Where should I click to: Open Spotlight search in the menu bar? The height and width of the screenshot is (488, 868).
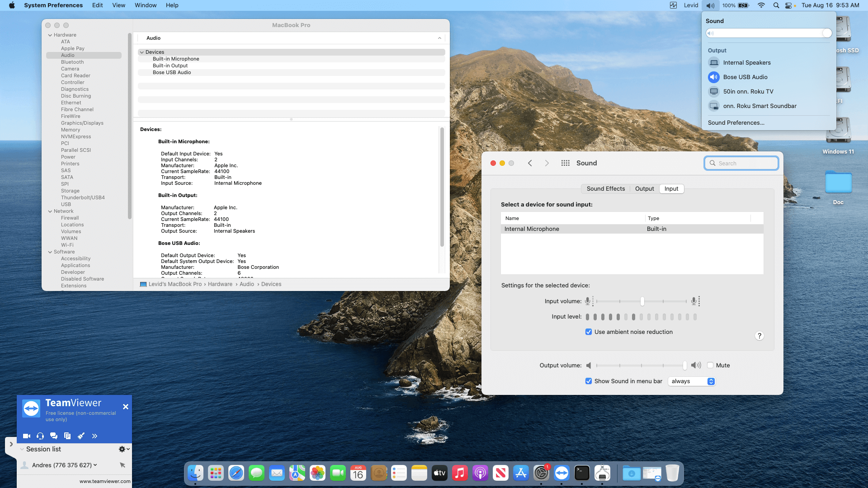tap(776, 5)
